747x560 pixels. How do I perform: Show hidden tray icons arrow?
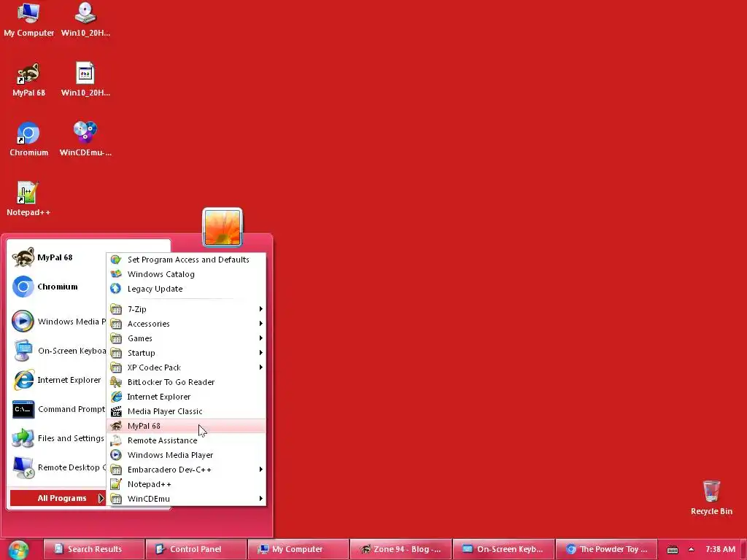[x=692, y=550]
